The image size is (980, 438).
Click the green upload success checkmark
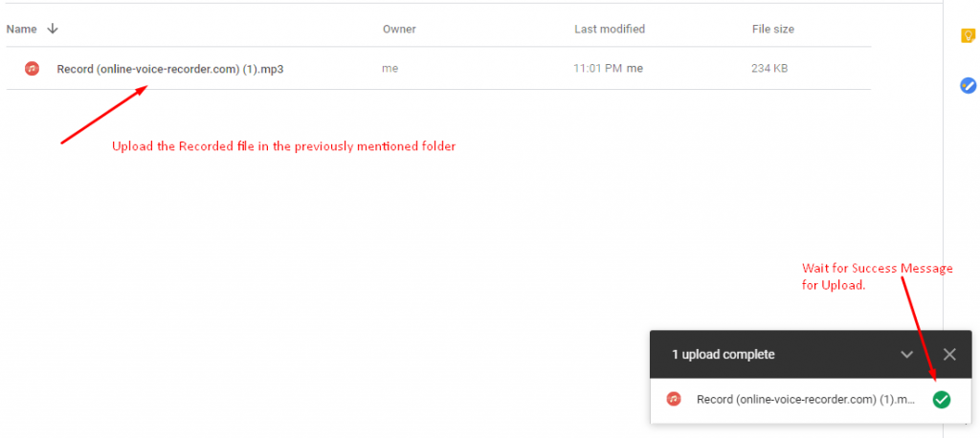(x=942, y=400)
